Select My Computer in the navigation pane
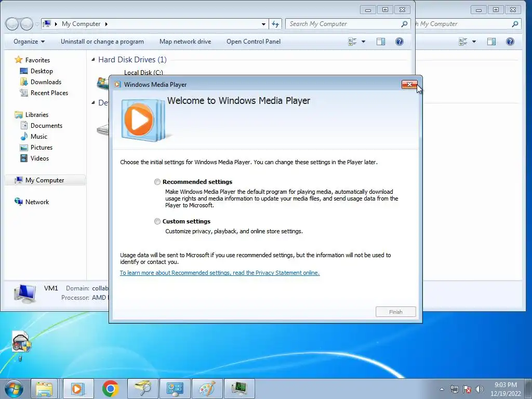The height and width of the screenshot is (399, 532). [x=45, y=180]
